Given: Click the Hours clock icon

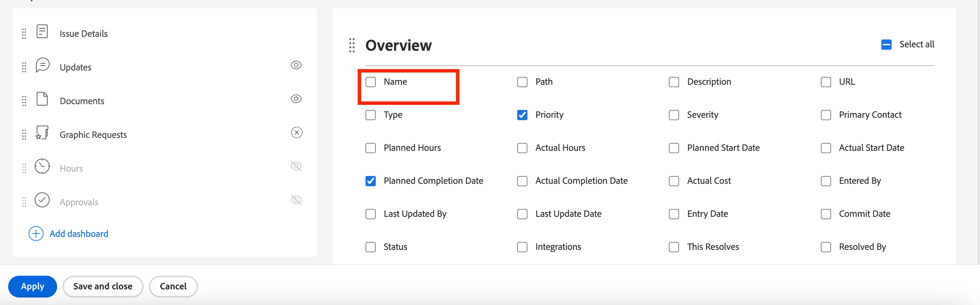Looking at the screenshot, I should [x=42, y=166].
